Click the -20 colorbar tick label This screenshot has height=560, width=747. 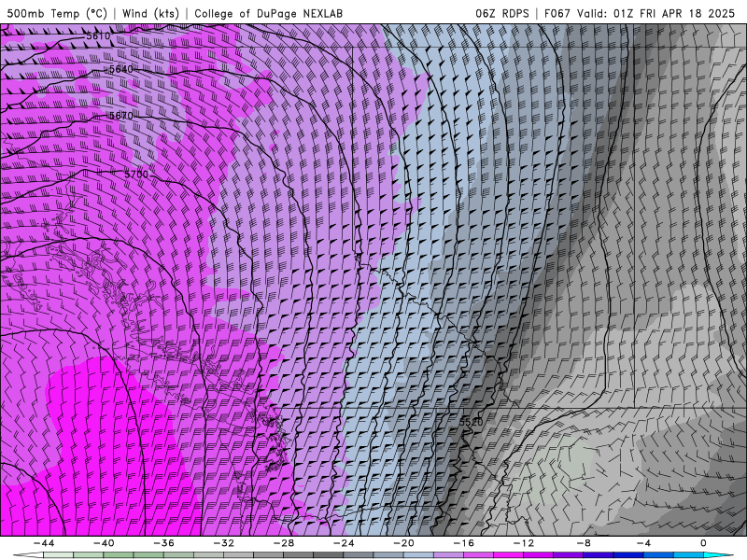pos(403,543)
